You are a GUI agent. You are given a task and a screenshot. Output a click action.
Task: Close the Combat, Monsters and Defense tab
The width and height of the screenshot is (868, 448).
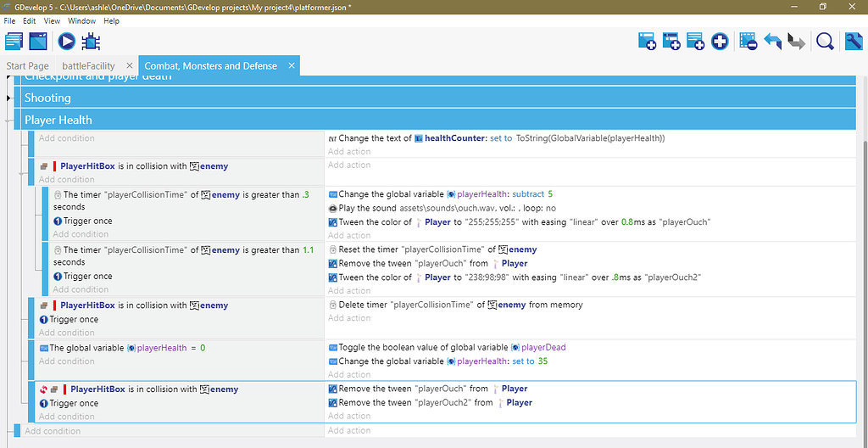point(292,65)
